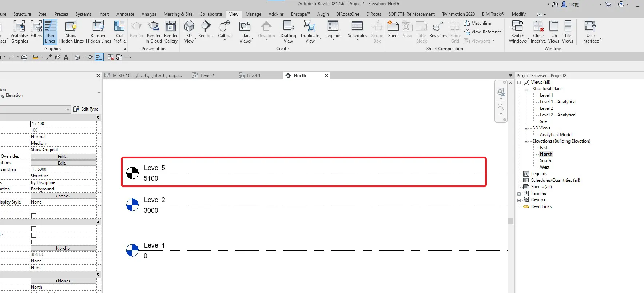Select the Tag by Category tool in quick access toolbar
Screen dimensions: 644x293
click(57, 57)
